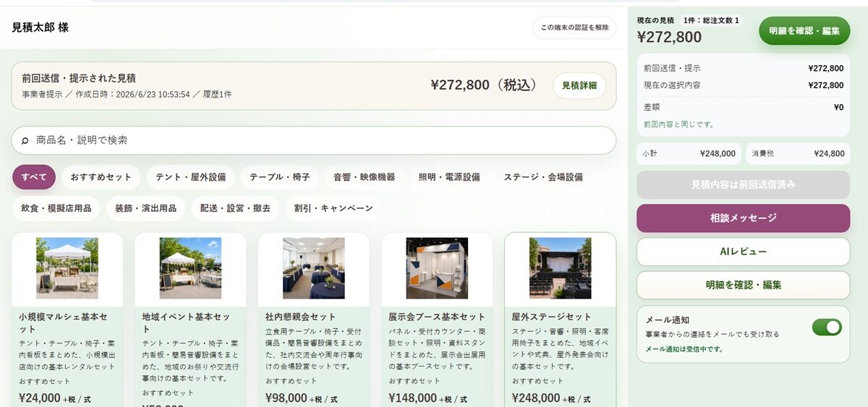868x407 pixels.
Task: Filter by ステージ・会場設備
Action: pyautogui.click(x=543, y=177)
